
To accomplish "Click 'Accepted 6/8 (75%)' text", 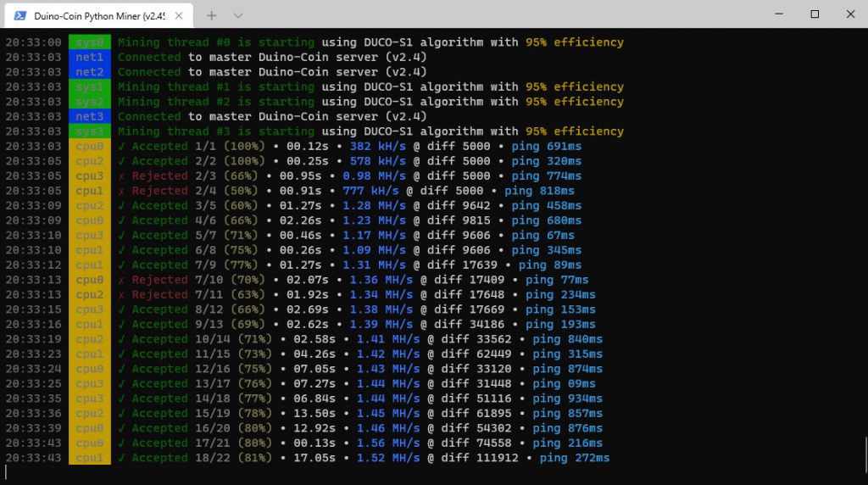I will (x=195, y=250).
